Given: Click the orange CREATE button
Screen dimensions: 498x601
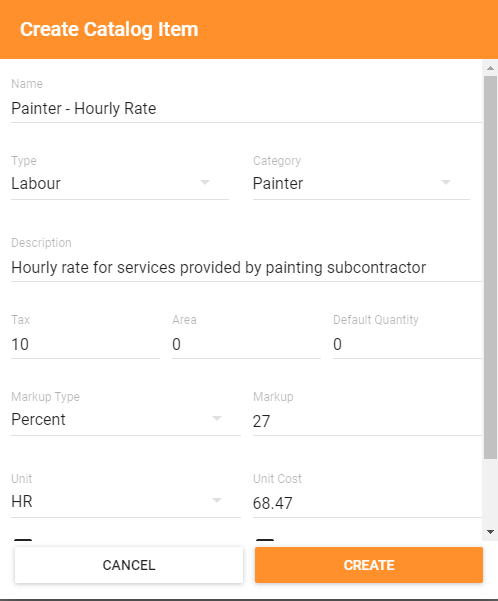Looking at the screenshot, I should [369, 565].
